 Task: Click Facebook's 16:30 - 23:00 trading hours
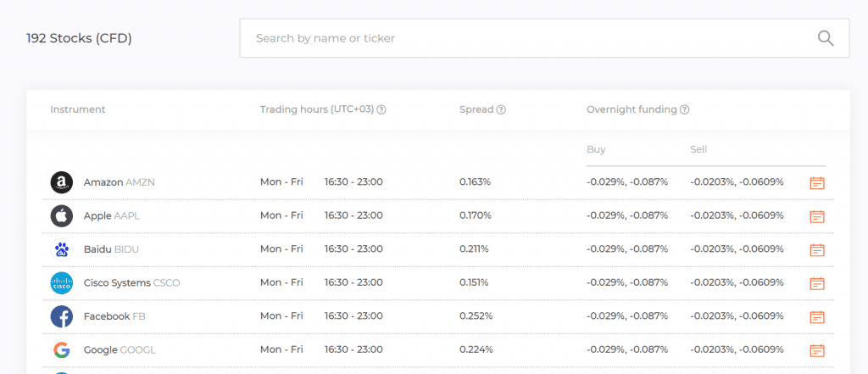pos(353,316)
